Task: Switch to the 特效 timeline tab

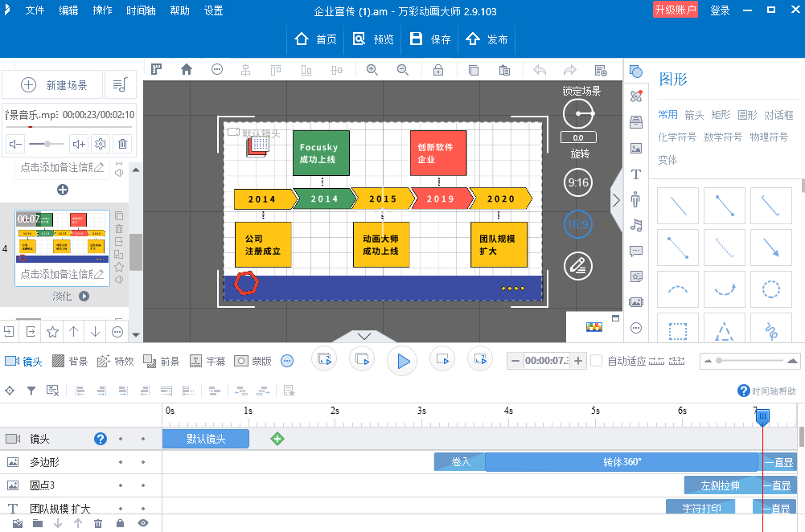Action: pos(116,361)
